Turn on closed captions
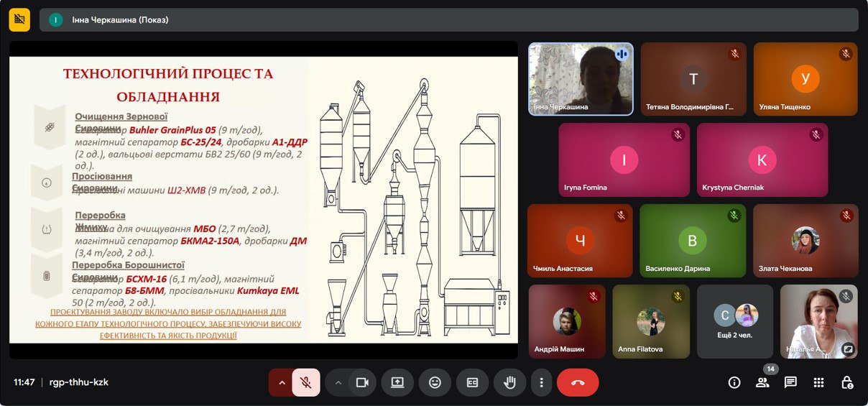868x406 pixels. [472, 382]
